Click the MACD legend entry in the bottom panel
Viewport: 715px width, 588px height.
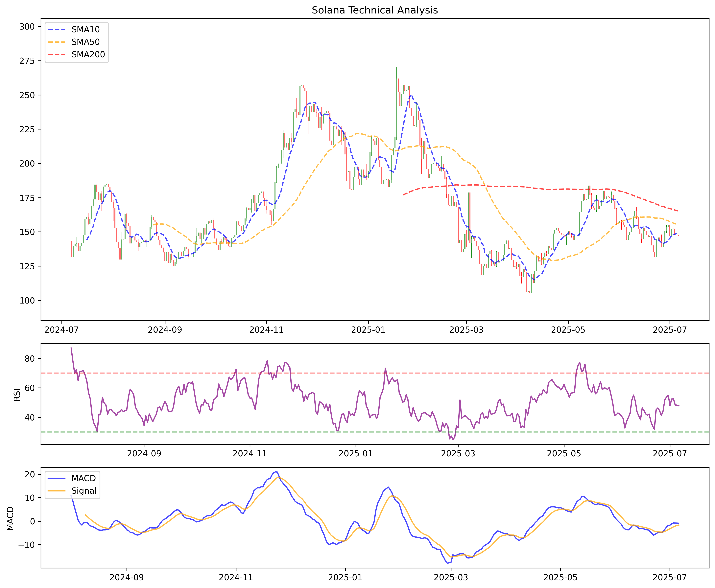click(83, 478)
